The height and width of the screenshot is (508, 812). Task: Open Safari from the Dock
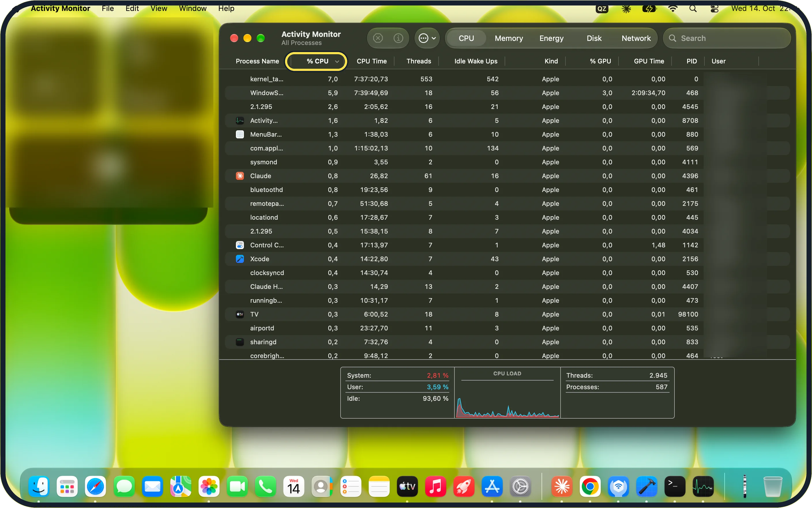tap(95, 486)
